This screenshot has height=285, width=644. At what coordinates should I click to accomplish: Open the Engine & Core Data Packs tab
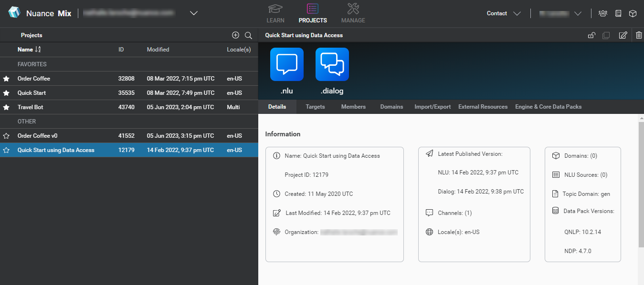(x=548, y=107)
